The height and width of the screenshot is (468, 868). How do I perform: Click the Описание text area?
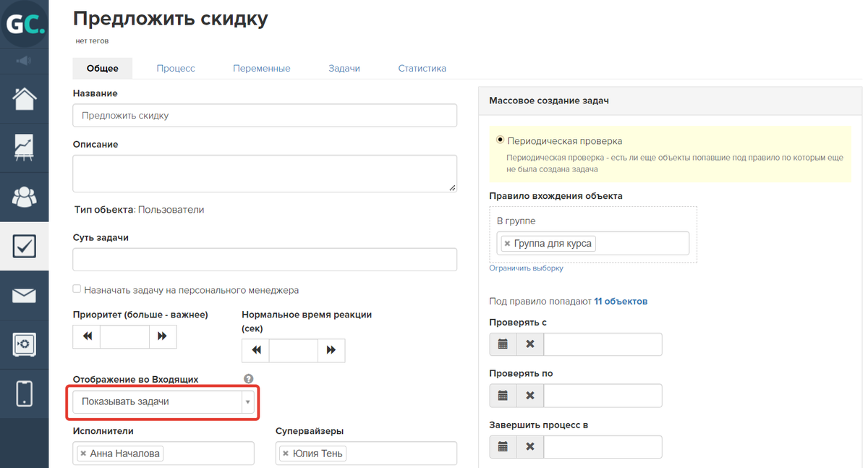point(265,174)
